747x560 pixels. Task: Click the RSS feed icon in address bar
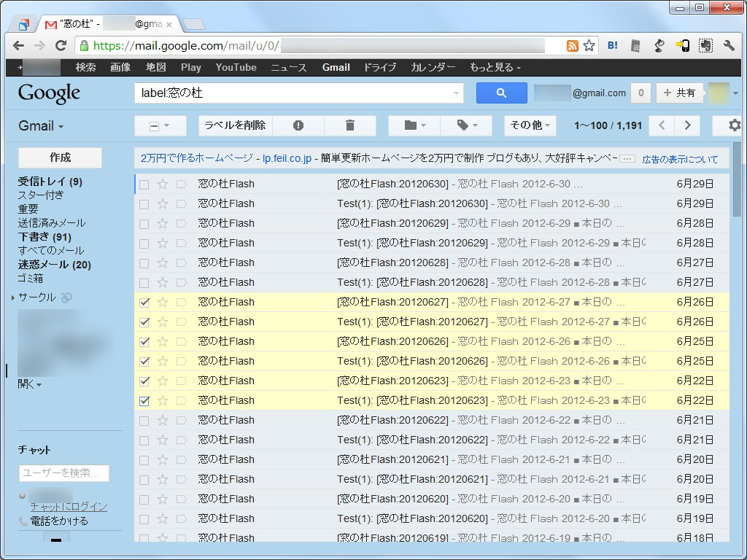(573, 45)
